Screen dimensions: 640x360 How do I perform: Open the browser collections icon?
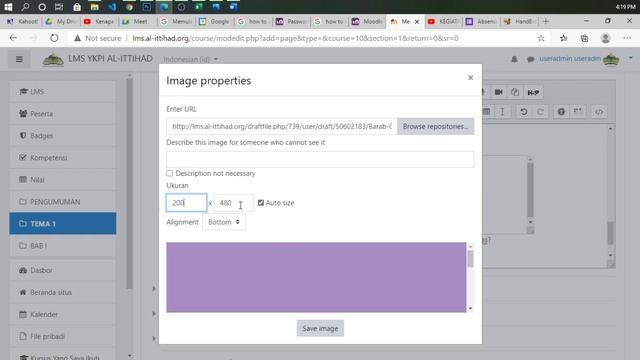[584, 38]
